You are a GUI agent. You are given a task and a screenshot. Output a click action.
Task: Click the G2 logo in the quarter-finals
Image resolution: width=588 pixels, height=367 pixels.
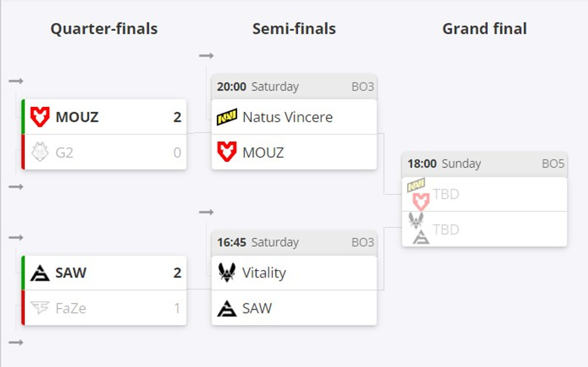40,152
